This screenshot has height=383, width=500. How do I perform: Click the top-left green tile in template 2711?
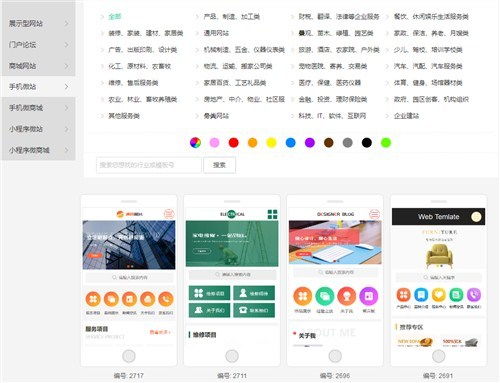(209, 293)
